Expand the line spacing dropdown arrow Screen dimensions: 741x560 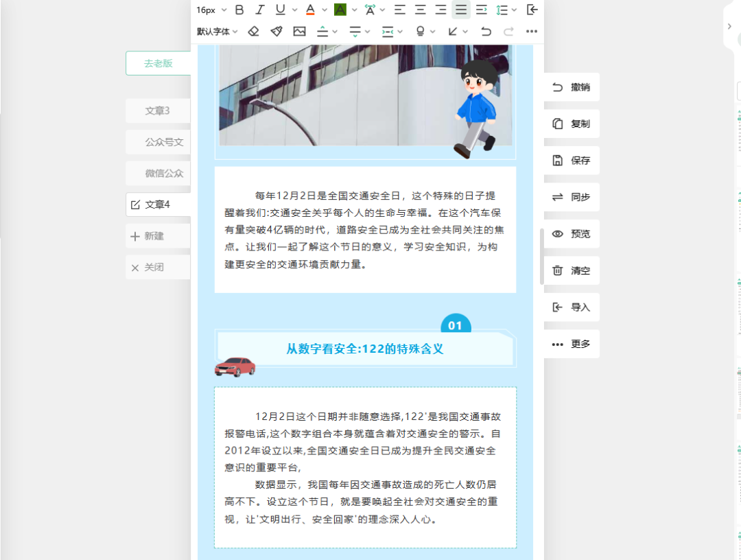[x=515, y=10]
